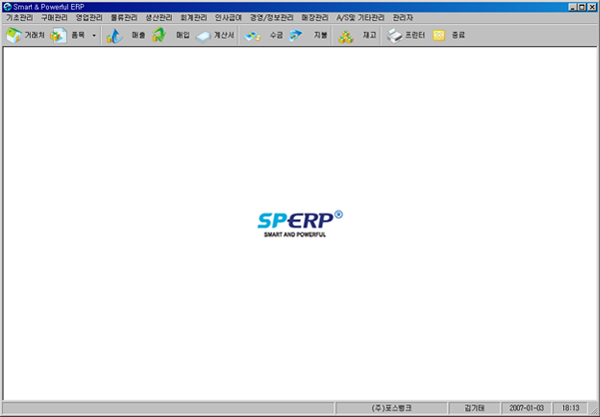Maximize the Smart & Powerful ERP window
This screenshot has height=417, width=600.
click(582, 7)
